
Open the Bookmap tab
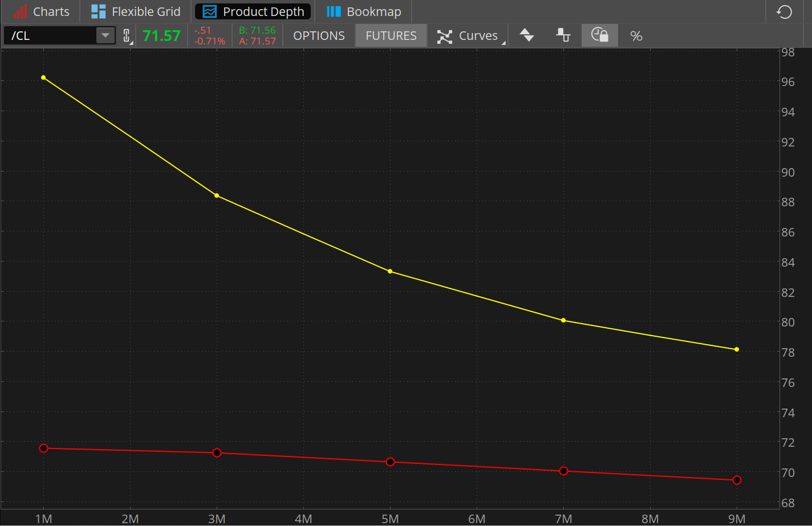tap(363, 11)
